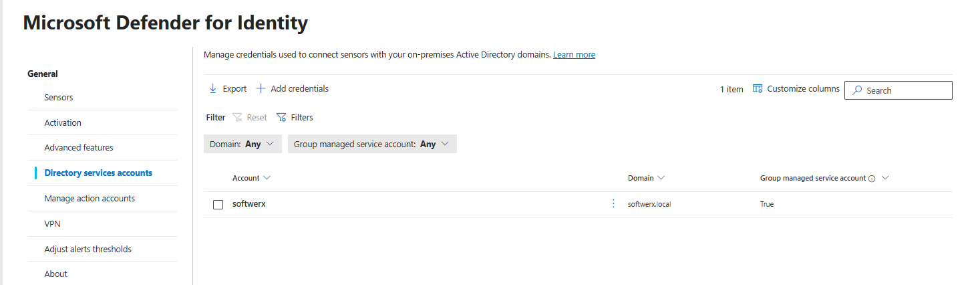Viewport: 980px width, 285px height.
Task: Click the info icon beside Group managed service account
Action: (872, 179)
